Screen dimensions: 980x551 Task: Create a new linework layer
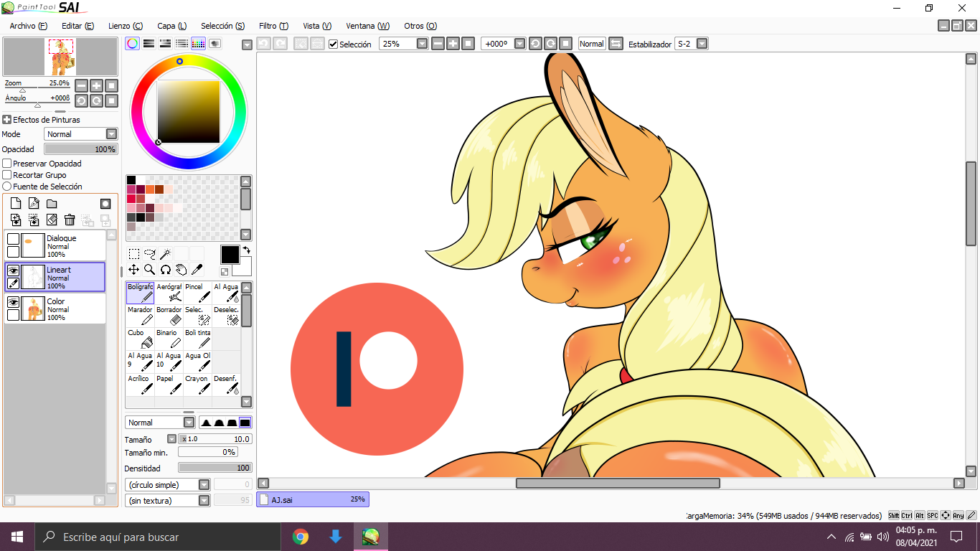(34, 204)
